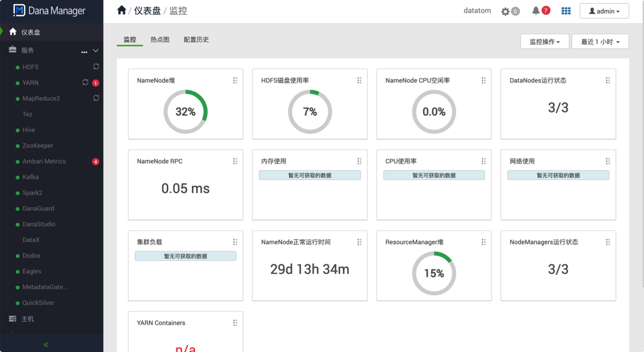The width and height of the screenshot is (644, 352).
Task: Open DataNodes运行状态 widget menu dots
Action: point(608,80)
